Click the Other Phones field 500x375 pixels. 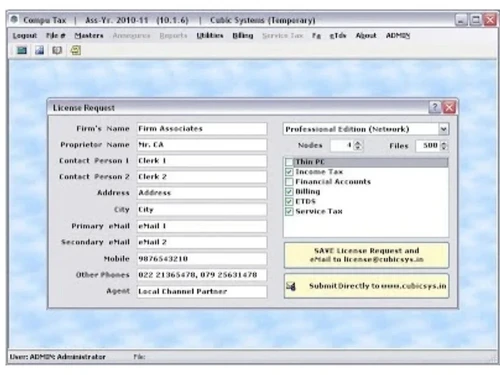pos(202,275)
